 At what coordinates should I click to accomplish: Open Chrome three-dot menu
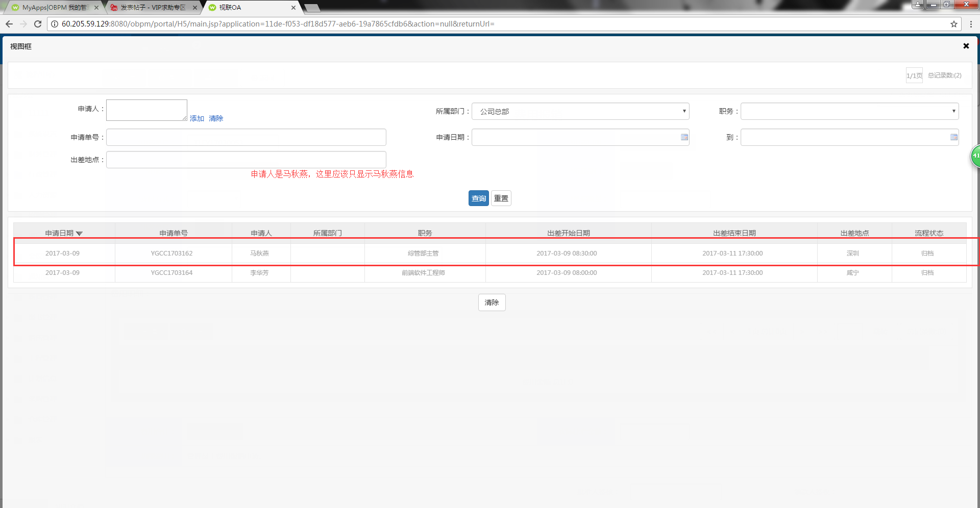(971, 24)
